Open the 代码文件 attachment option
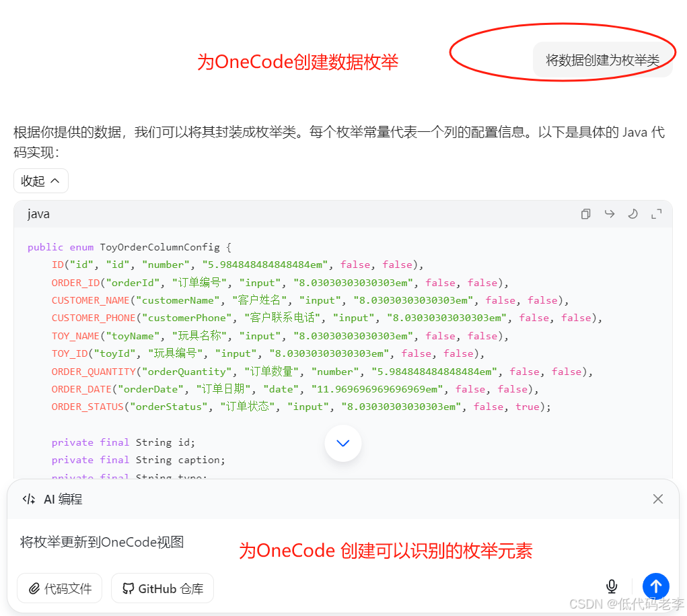Viewport: 687px width, 616px height. (59, 588)
